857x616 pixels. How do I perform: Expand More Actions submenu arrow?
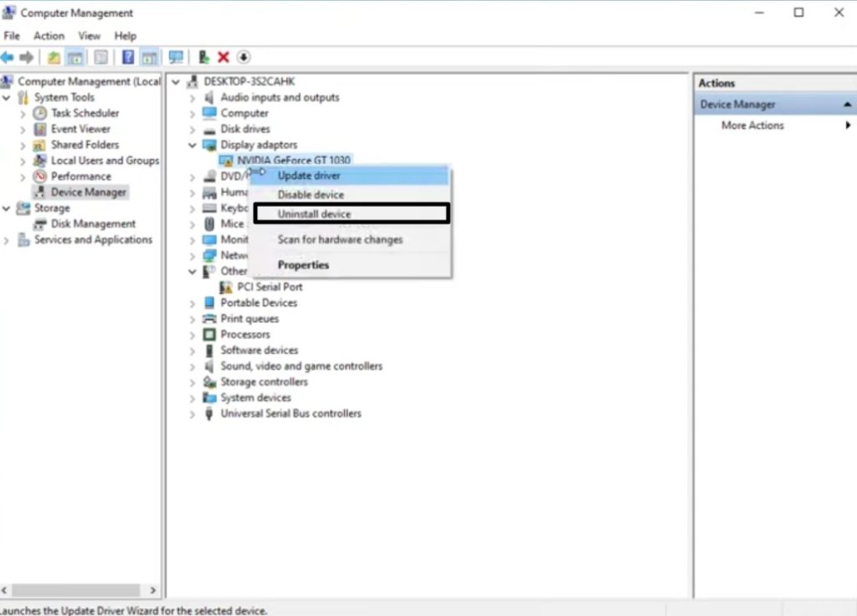point(848,126)
